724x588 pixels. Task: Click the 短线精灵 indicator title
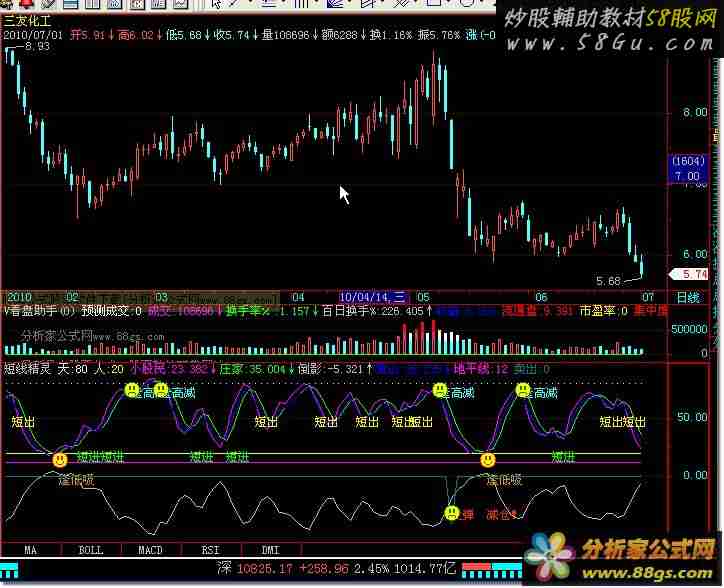(x=27, y=369)
